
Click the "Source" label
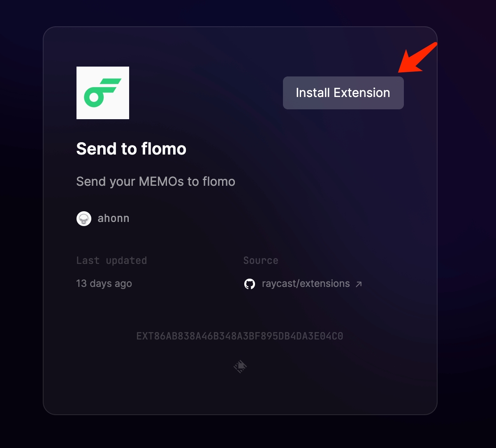(x=261, y=261)
